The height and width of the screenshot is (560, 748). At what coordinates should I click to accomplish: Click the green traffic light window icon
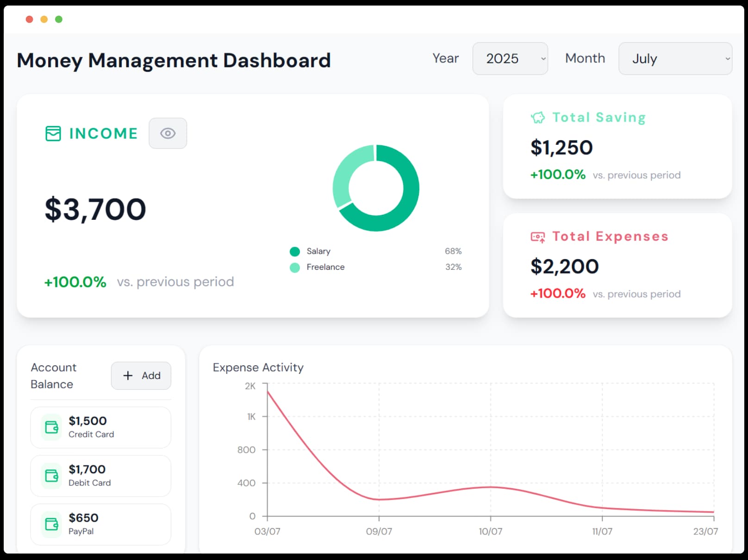point(59,19)
